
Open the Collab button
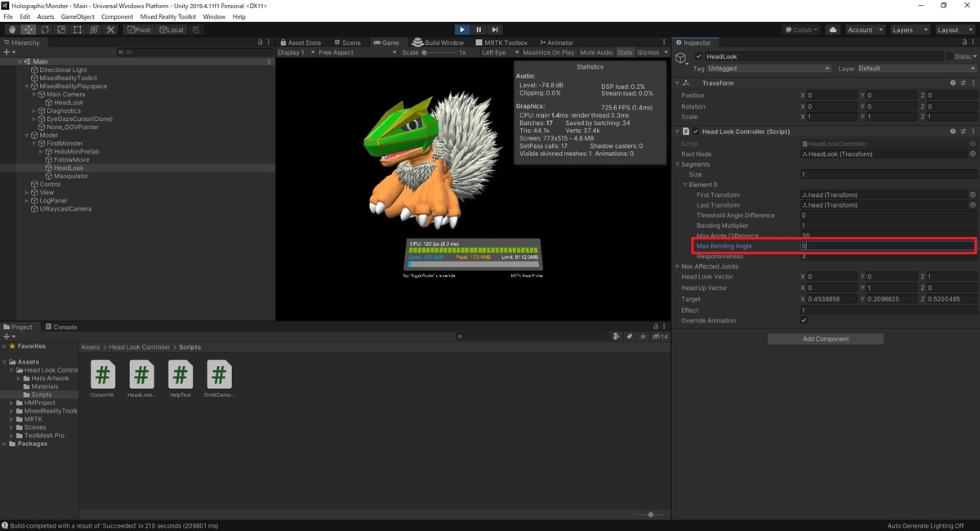(x=802, y=29)
